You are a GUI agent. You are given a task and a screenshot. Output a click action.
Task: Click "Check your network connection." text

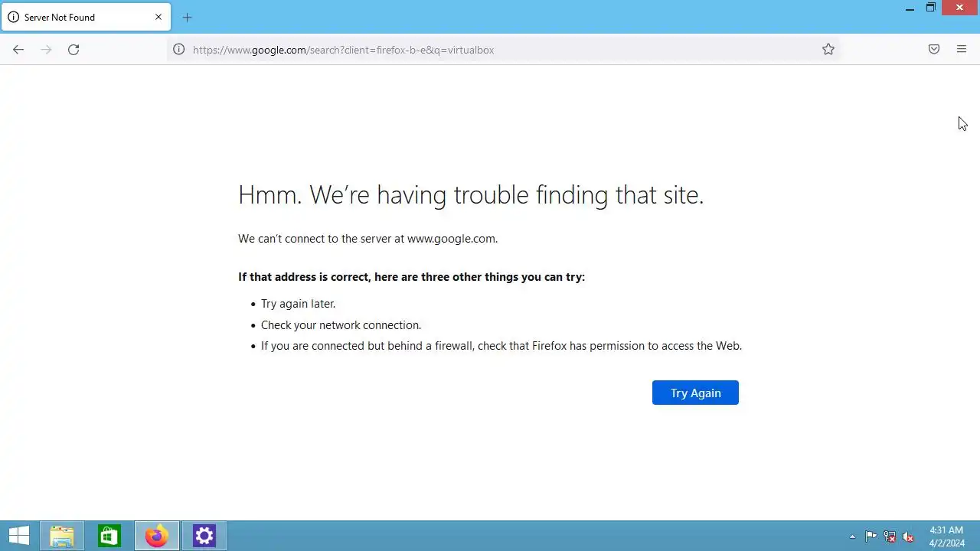click(341, 325)
